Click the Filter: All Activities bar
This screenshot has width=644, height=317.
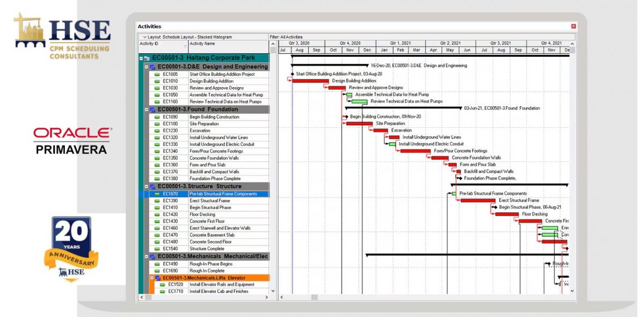pos(422,37)
